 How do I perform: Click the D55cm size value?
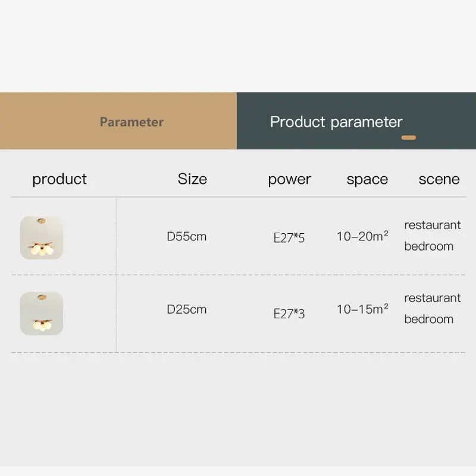187,236
